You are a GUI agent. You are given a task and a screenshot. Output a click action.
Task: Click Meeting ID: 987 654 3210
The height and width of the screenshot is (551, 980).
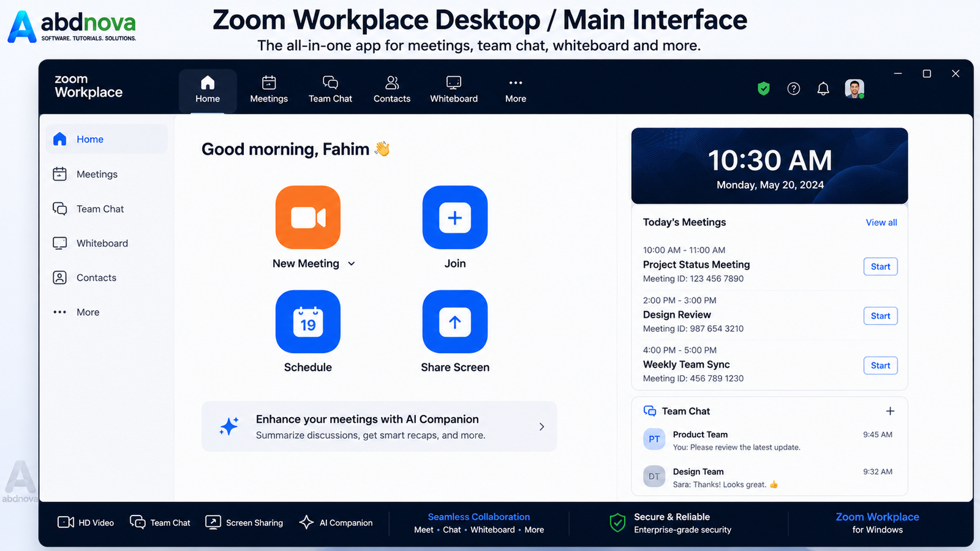tap(693, 329)
